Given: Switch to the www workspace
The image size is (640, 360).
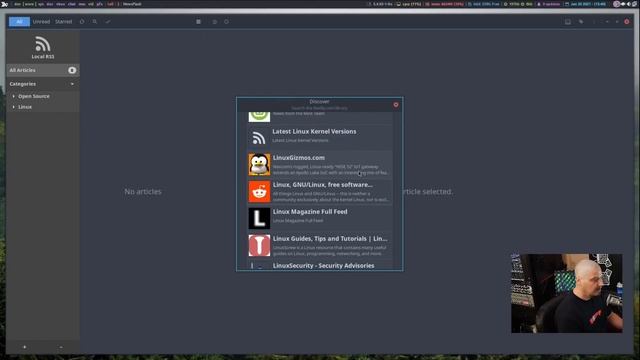Looking at the screenshot, I should [29, 4].
